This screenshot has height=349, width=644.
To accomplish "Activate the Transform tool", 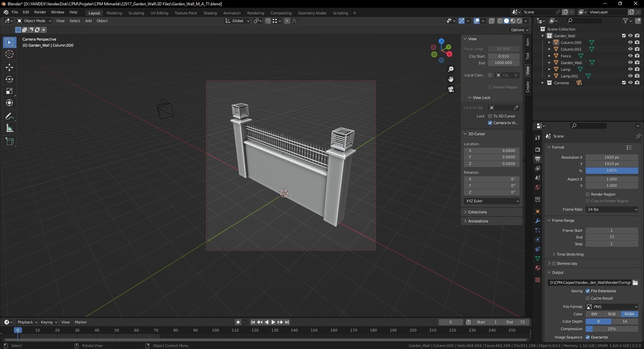I will tap(9, 103).
